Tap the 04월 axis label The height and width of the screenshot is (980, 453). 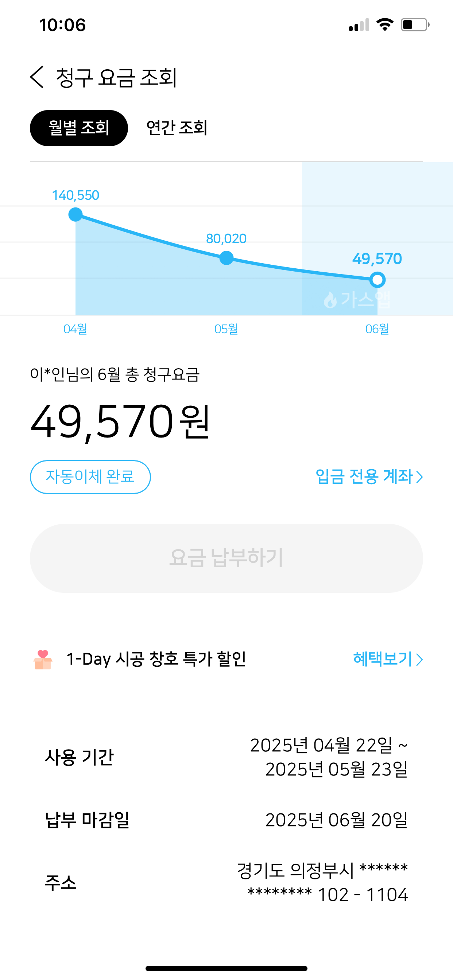pos(75,329)
